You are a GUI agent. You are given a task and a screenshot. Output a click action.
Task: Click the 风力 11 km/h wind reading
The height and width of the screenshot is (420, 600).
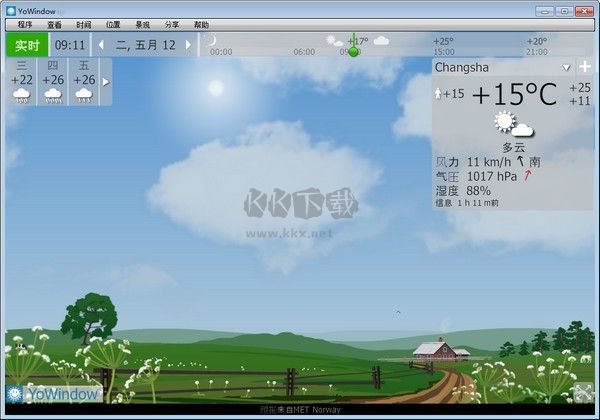click(x=473, y=162)
